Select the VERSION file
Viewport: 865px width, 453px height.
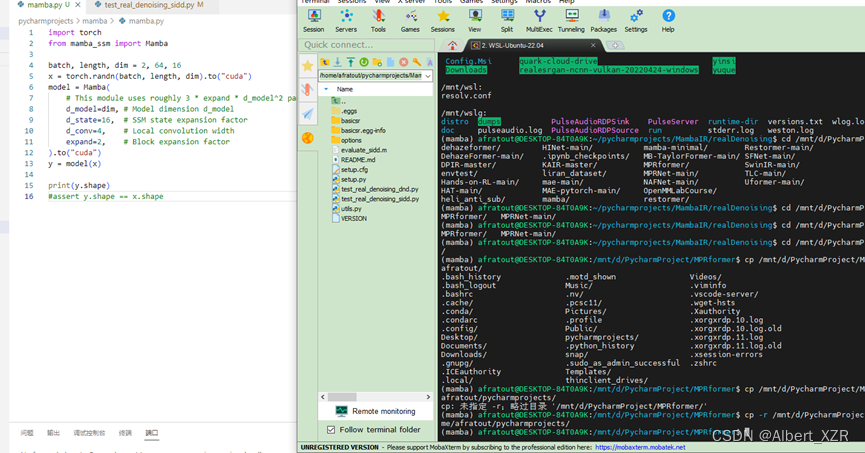349,219
